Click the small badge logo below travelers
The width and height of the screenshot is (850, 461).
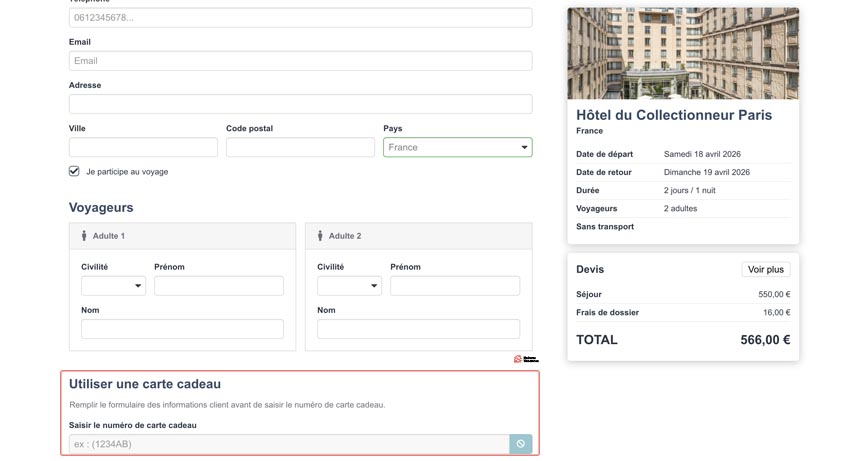pyautogui.click(x=525, y=359)
